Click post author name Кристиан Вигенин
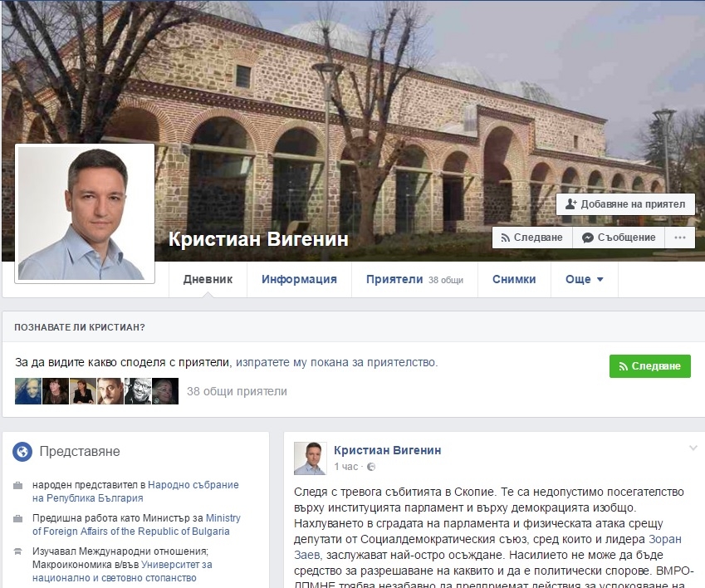This screenshot has height=588, width=705. point(388,450)
